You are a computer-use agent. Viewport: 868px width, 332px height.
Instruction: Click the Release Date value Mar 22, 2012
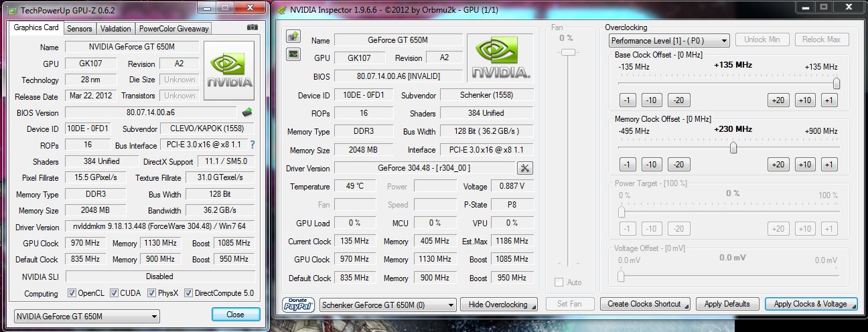click(x=91, y=96)
